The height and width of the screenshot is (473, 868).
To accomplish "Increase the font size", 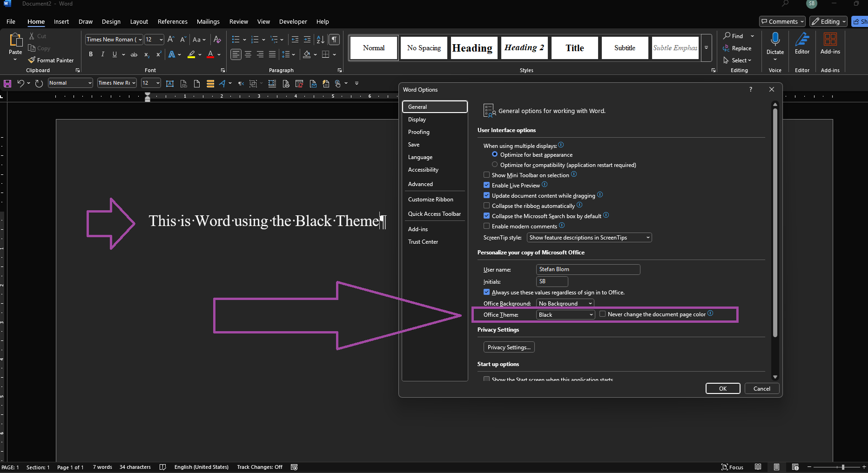I will 171,40.
